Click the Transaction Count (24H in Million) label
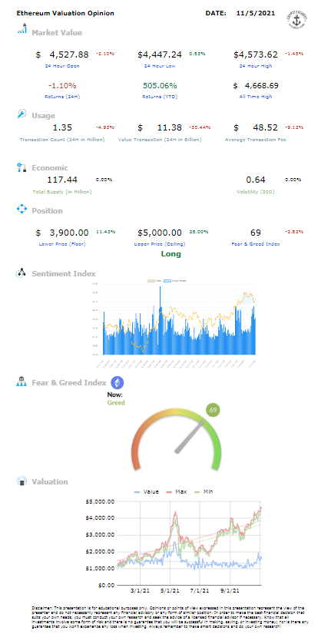331x644 pixels. pyautogui.click(x=62, y=140)
